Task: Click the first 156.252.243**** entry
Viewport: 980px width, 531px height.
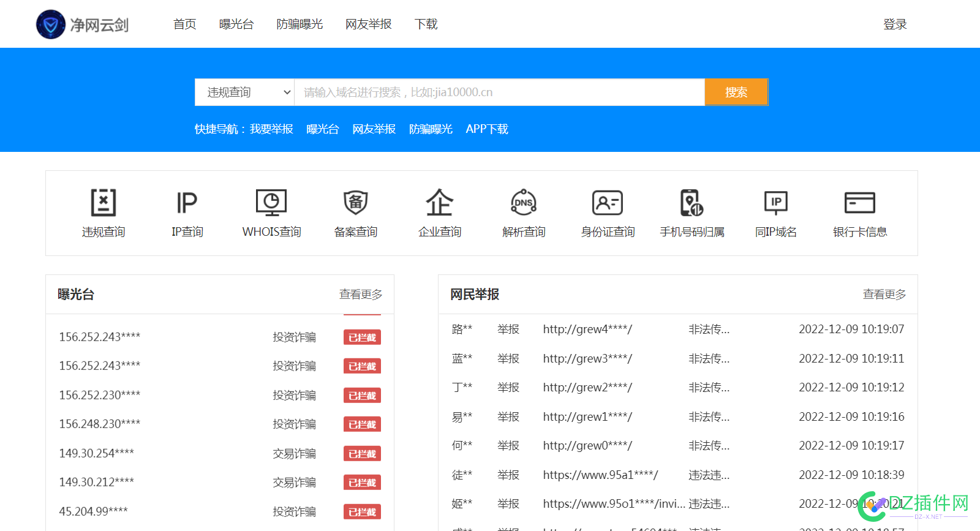Action: [100, 337]
